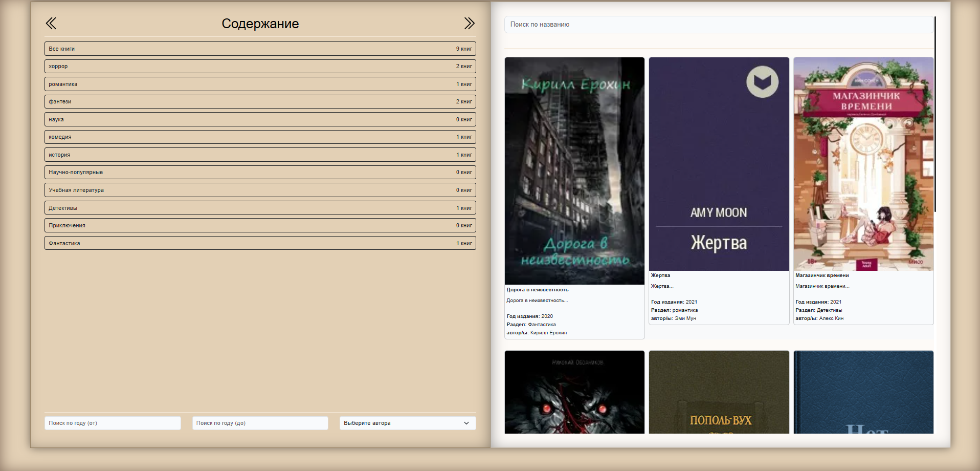Open the red-eyed creature book cover

click(x=574, y=392)
